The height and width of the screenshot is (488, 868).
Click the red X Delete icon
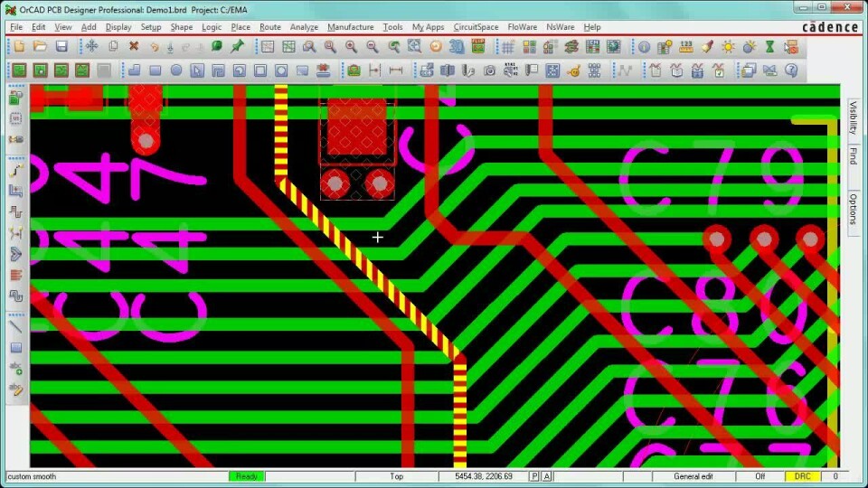tap(134, 47)
